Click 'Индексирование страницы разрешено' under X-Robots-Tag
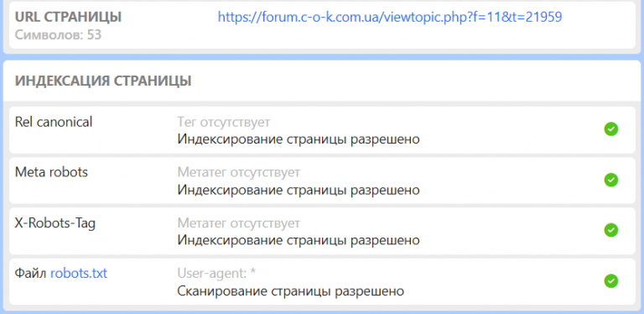 (299, 240)
